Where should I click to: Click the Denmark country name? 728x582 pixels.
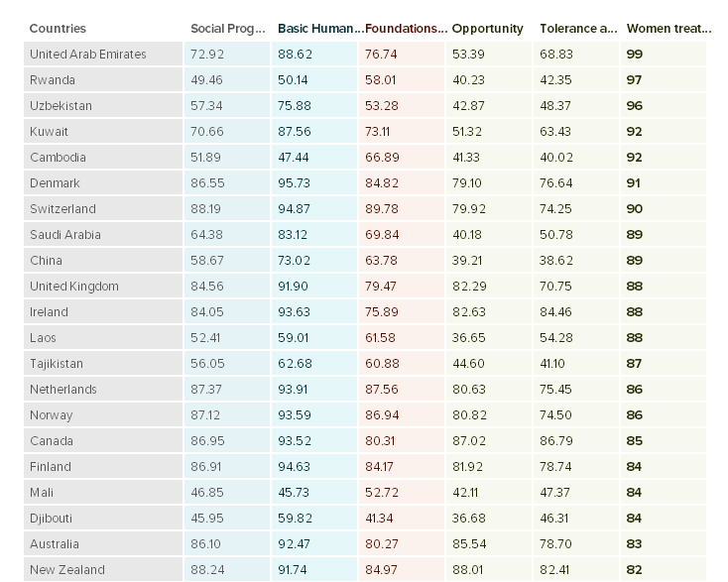pos(55,183)
